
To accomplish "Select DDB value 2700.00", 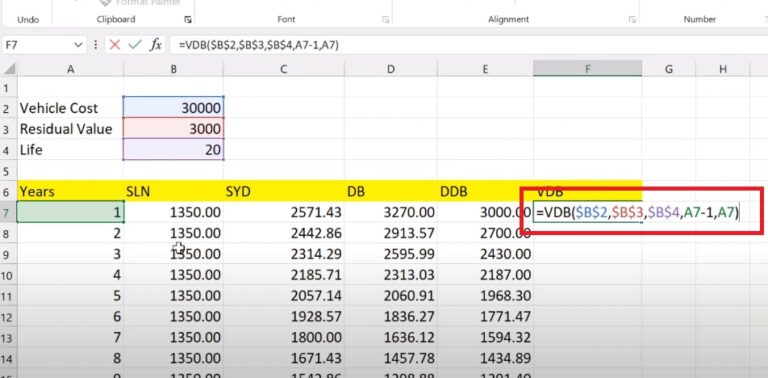I will pyautogui.click(x=485, y=233).
